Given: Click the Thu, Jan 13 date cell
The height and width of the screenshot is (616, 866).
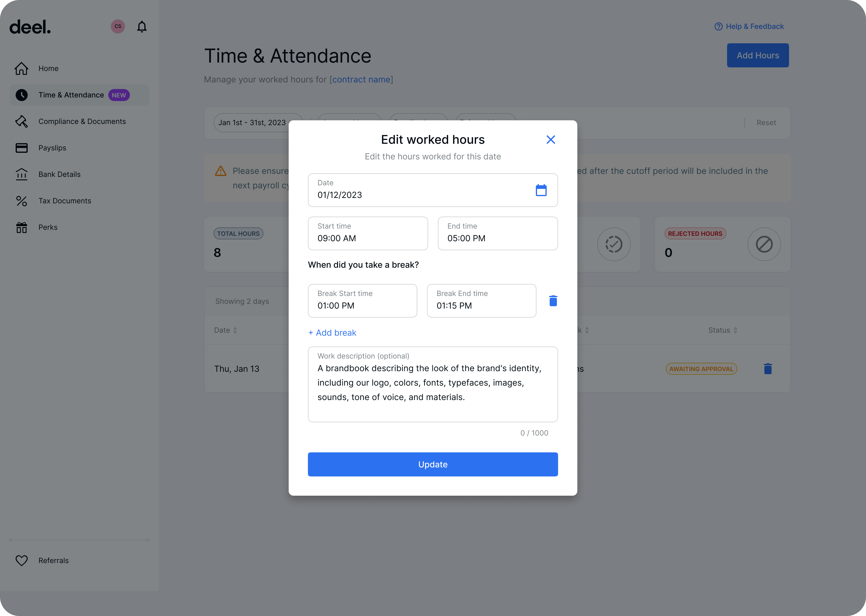Looking at the screenshot, I should tap(237, 369).
